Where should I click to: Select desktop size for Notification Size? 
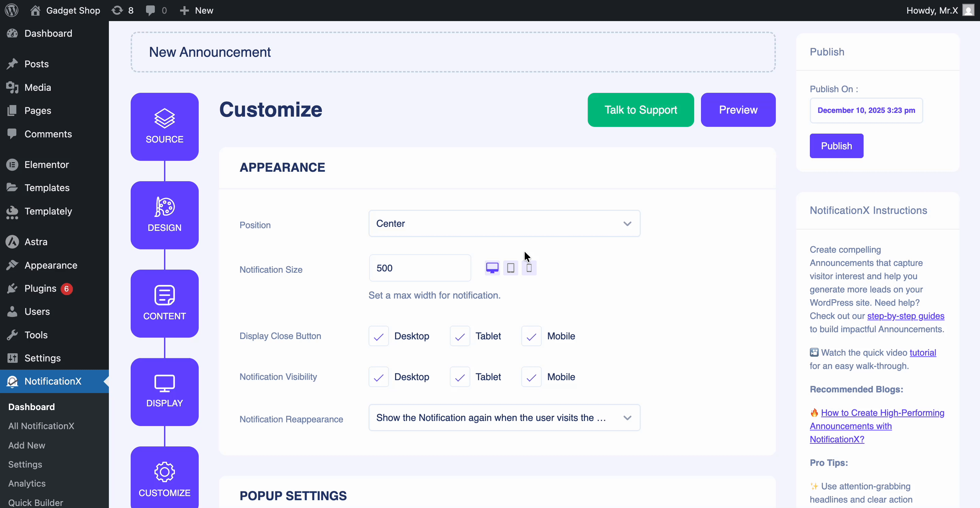(x=492, y=268)
